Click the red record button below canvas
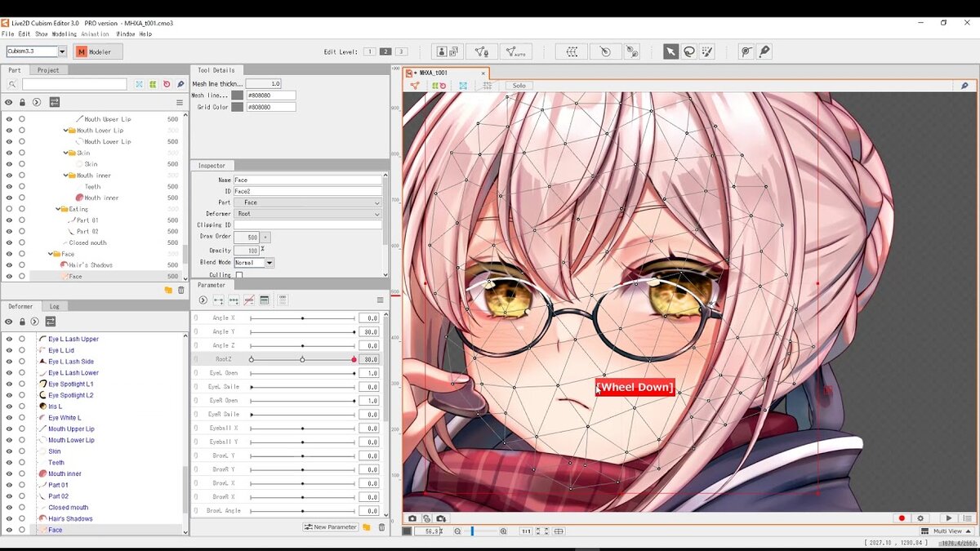980x551 pixels. click(902, 518)
